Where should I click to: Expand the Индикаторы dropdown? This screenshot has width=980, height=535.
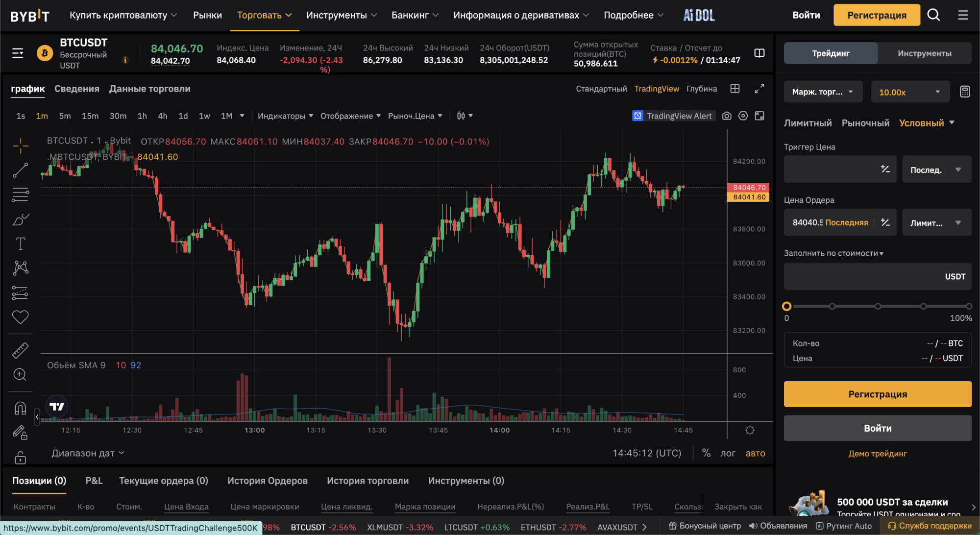point(285,116)
